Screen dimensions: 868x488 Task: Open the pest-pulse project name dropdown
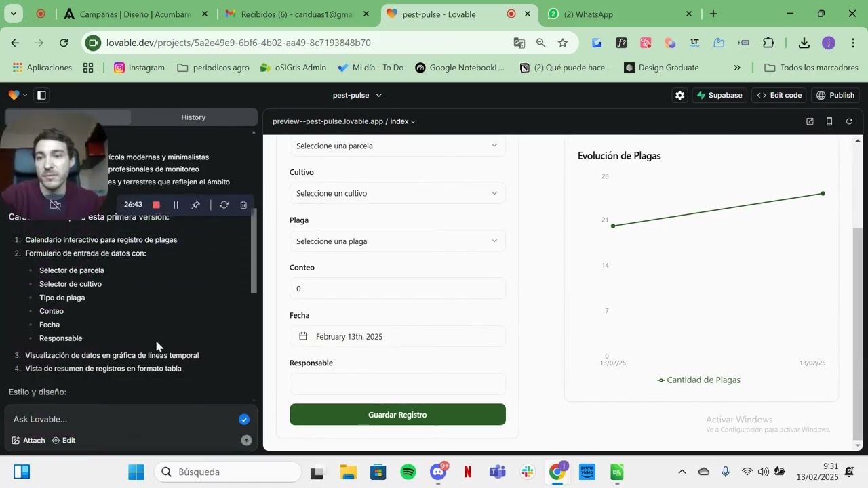pyautogui.click(x=357, y=96)
